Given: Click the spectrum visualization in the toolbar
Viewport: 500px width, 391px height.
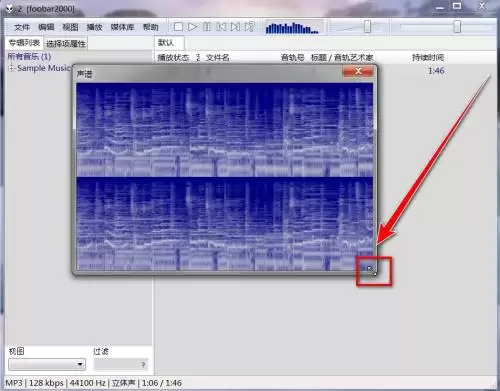Looking at the screenshot, I should click(294, 27).
